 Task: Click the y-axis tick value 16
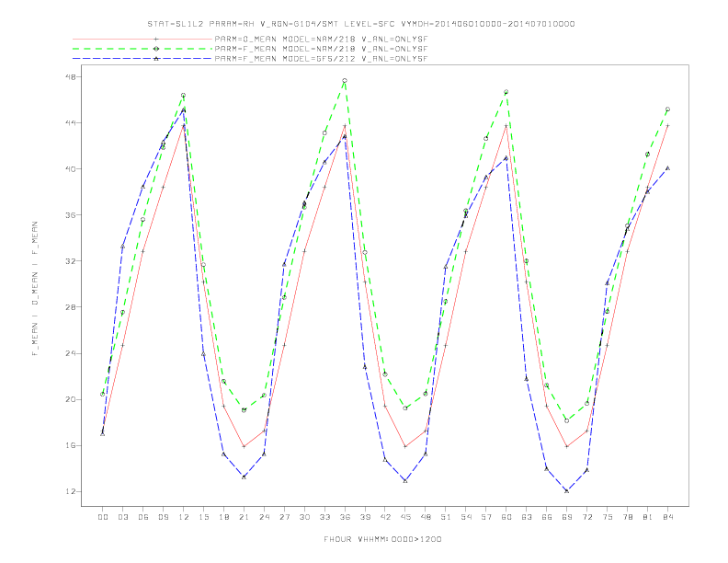[71, 445]
